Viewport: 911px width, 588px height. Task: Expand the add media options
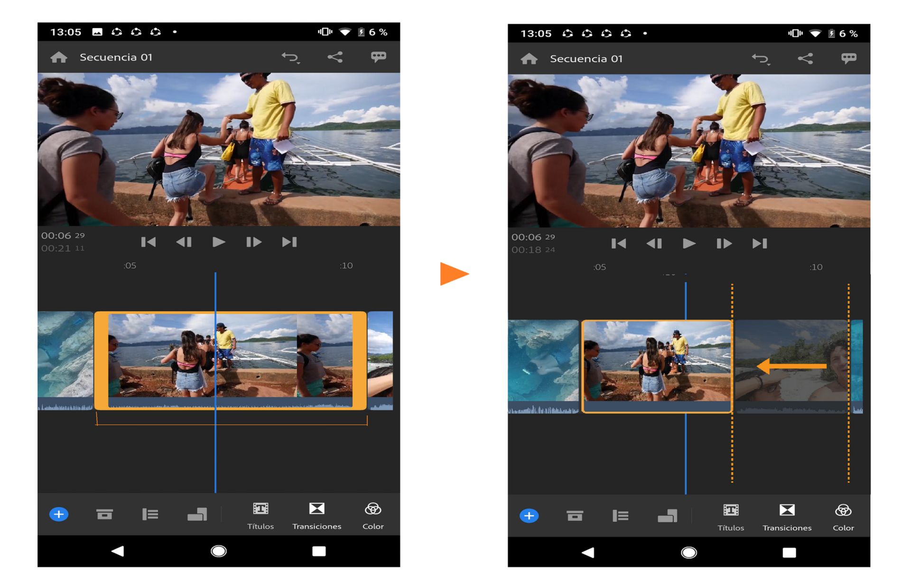coord(59,513)
